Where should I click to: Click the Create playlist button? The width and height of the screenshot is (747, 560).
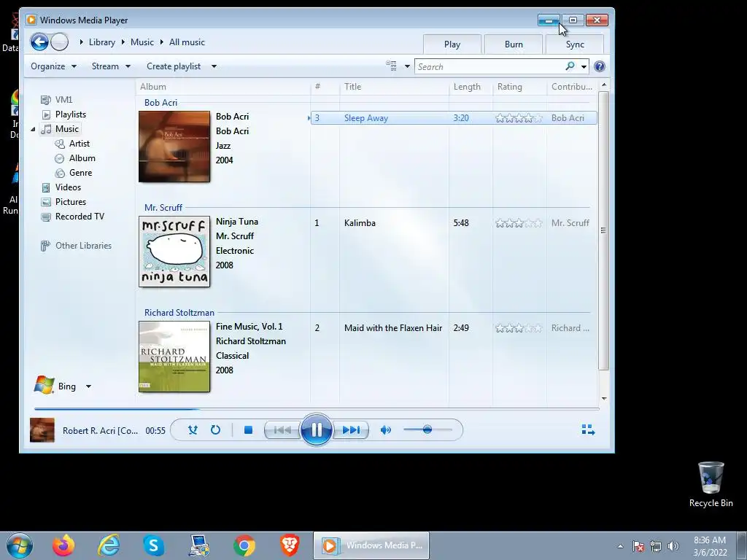174,66
